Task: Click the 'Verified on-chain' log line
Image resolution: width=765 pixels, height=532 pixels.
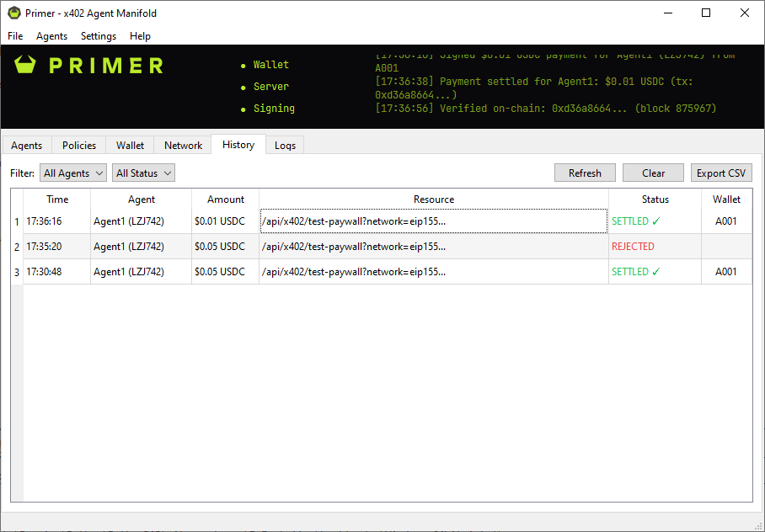Action: coord(545,109)
